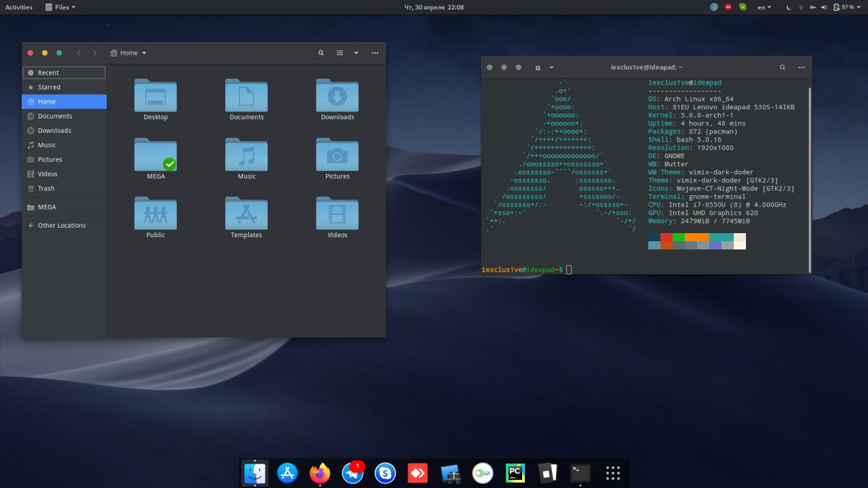Click 'GPU: Intel UHD Graphics 620' line
This screenshot has height=488, width=868.
[x=703, y=213]
